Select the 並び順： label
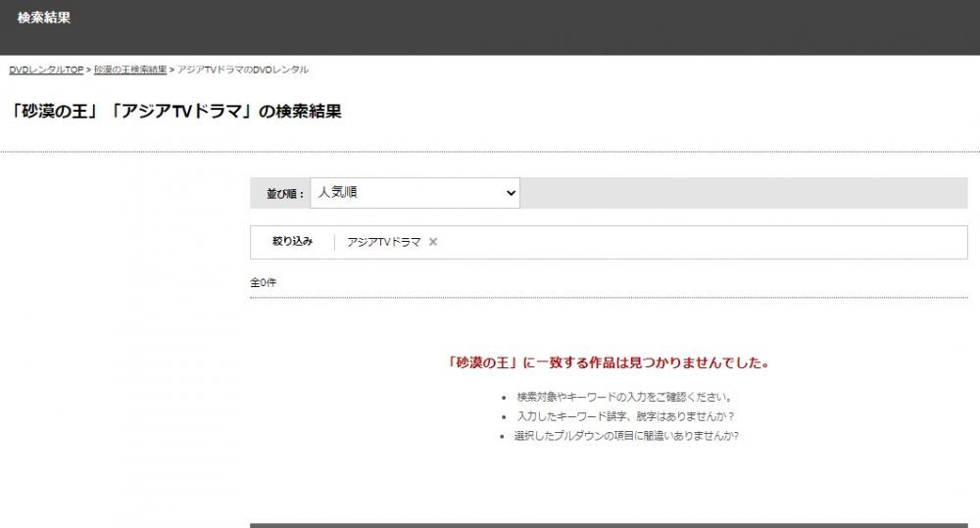Viewport: 980px width, 528px height. [285, 194]
